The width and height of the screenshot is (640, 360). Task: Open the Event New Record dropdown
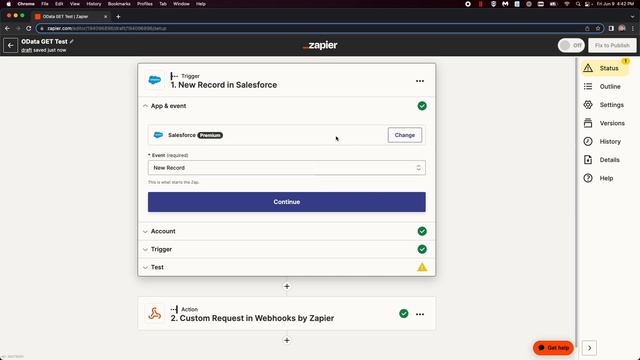tap(287, 168)
